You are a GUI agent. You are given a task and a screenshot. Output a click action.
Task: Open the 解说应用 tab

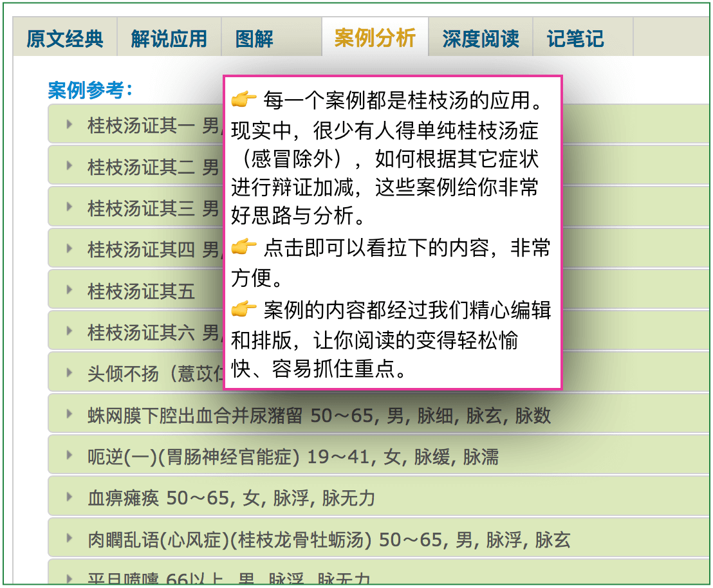click(x=169, y=39)
